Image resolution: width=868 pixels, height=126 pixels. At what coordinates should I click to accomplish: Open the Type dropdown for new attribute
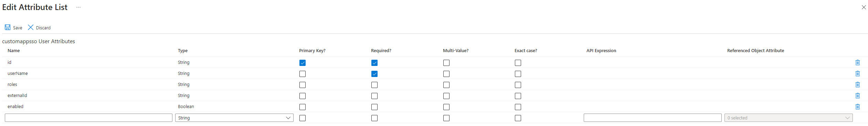coord(234,118)
